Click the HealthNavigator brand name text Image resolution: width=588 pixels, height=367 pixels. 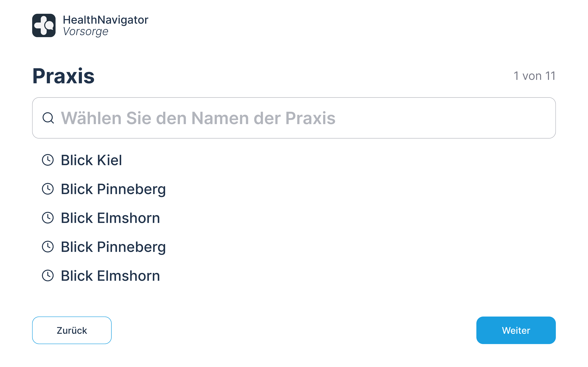pos(106,20)
